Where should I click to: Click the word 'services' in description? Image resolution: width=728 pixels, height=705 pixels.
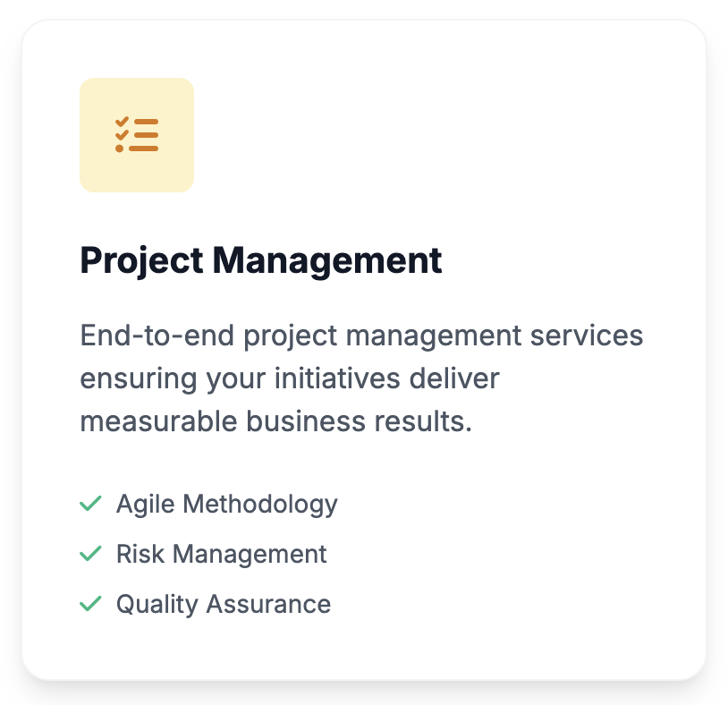point(587,336)
